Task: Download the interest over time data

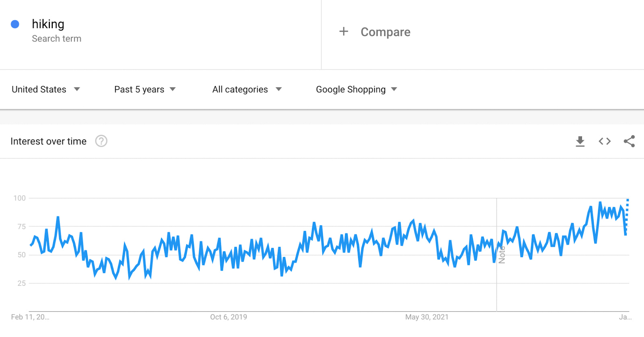Action: (580, 141)
